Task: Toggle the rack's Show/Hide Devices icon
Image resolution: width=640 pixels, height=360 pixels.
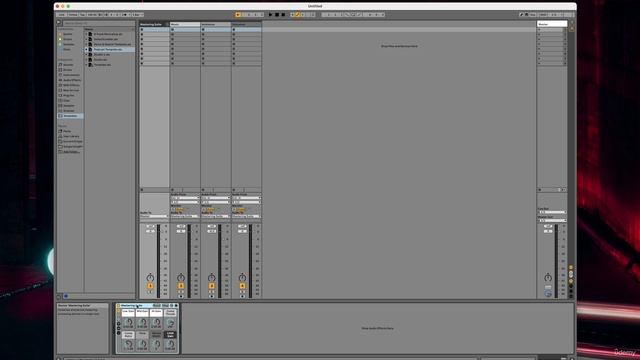Action: click(119, 333)
